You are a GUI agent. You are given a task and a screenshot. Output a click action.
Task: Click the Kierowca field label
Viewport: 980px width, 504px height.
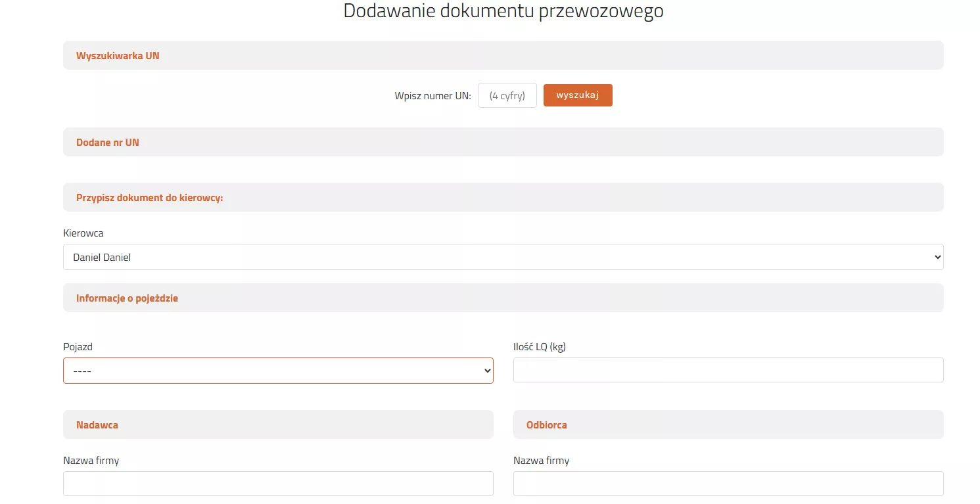pos(83,233)
